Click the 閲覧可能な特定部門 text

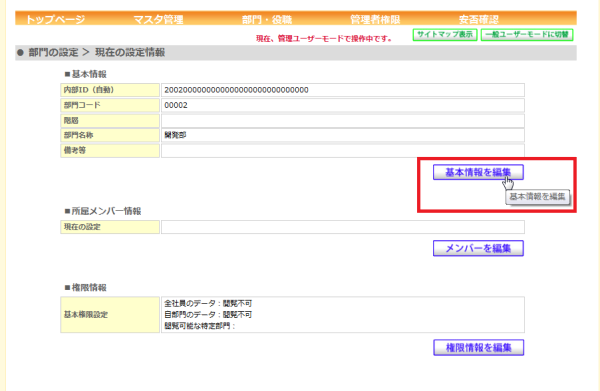pos(199,326)
